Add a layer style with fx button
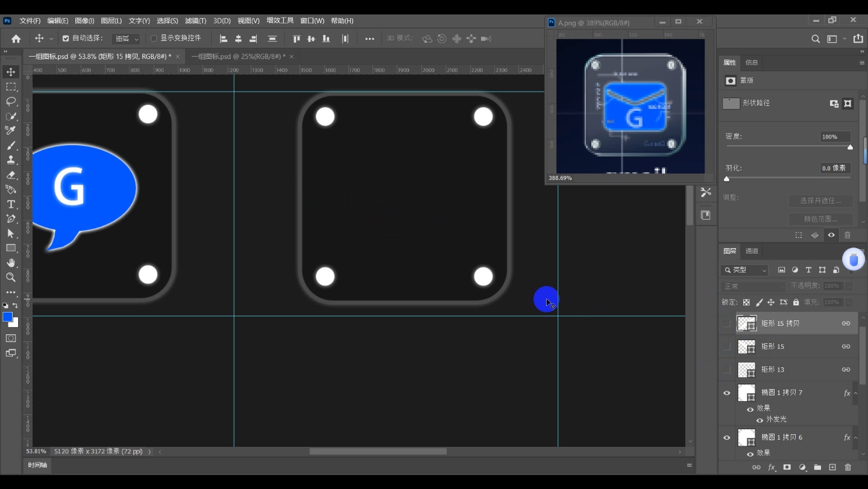 click(772, 467)
